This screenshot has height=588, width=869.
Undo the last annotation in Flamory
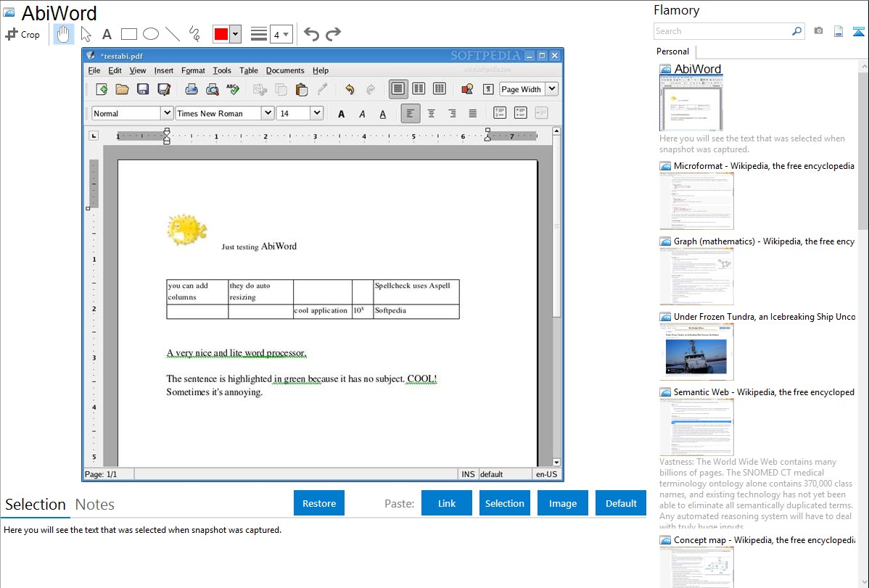click(311, 34)
